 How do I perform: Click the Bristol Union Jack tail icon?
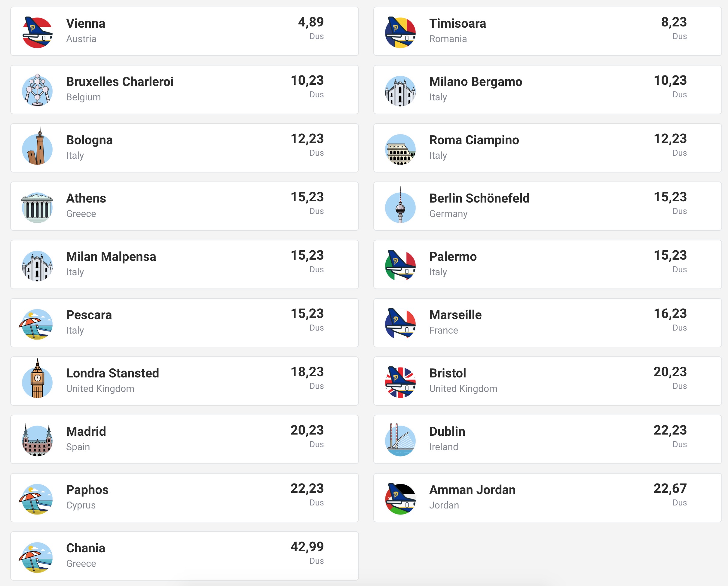400,382
